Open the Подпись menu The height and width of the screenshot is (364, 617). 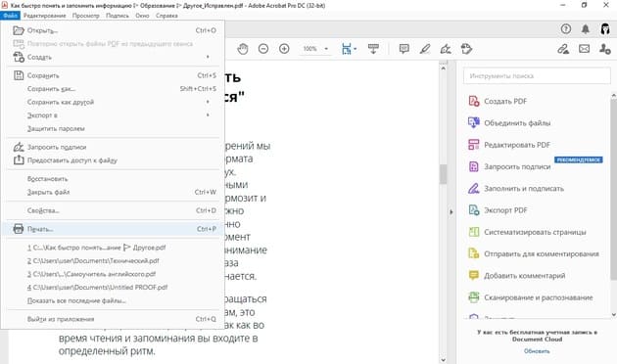point(118,16)
